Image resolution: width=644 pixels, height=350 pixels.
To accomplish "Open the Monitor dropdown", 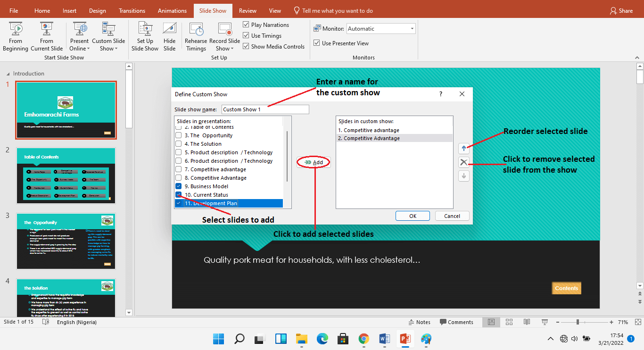I will click(412, 28).
